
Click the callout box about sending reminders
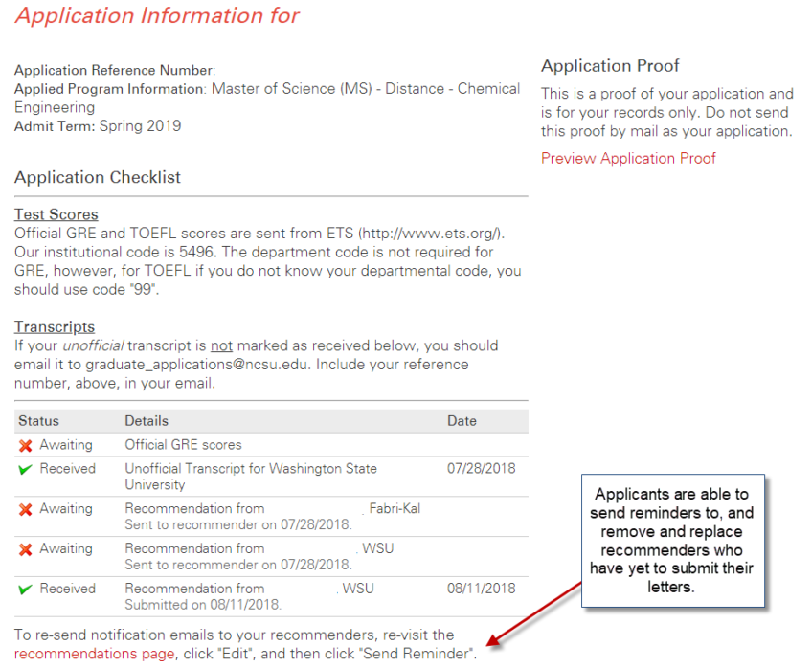tap(674, 541)
